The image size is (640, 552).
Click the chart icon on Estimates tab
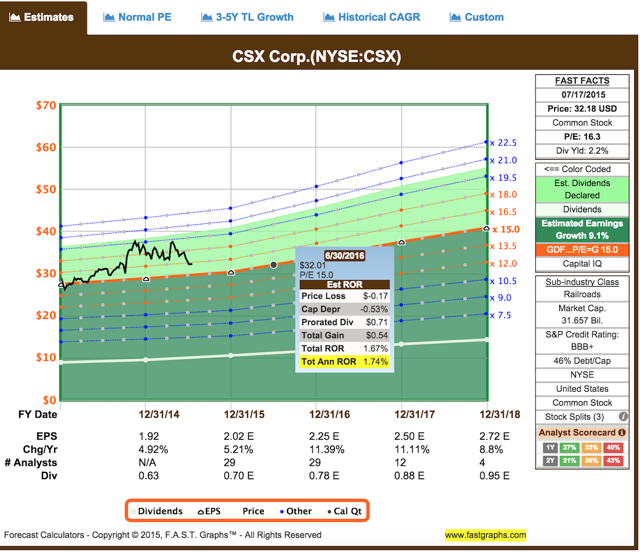click(x=15, y=17)
